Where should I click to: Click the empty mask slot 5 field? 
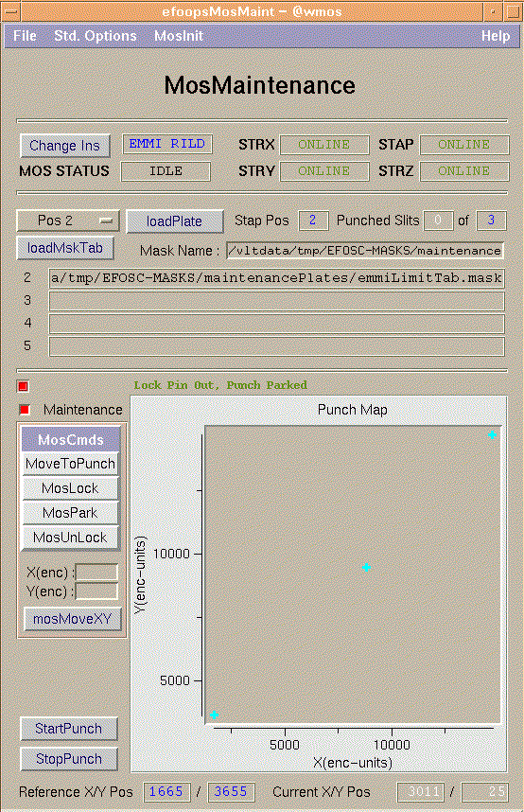276,346
